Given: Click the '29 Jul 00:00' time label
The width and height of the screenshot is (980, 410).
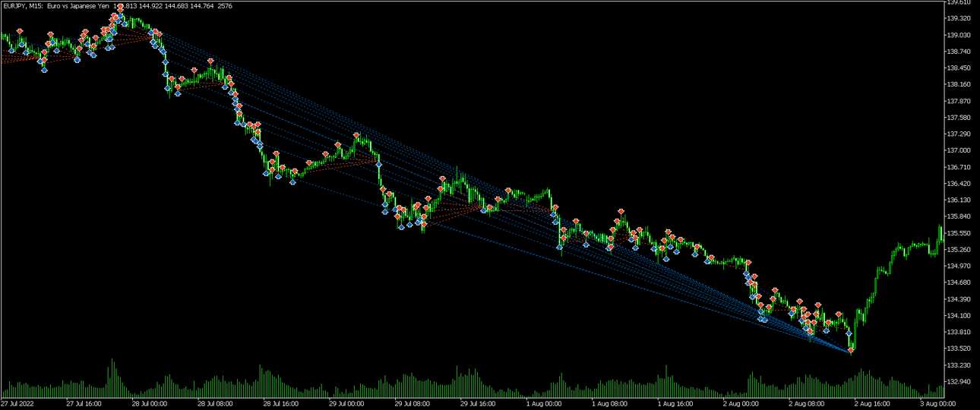Looking at the screenshot, I should [346, 404].
